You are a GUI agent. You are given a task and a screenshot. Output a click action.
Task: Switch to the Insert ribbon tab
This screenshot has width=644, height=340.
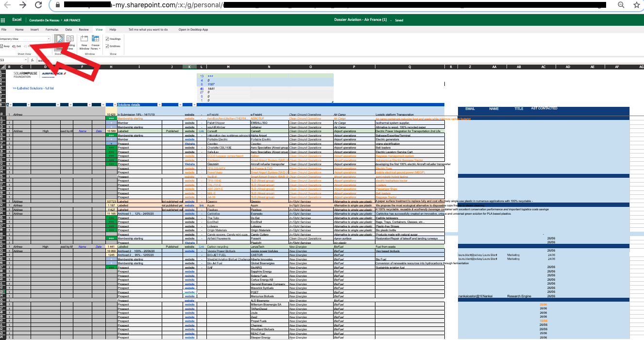point(34,30)
